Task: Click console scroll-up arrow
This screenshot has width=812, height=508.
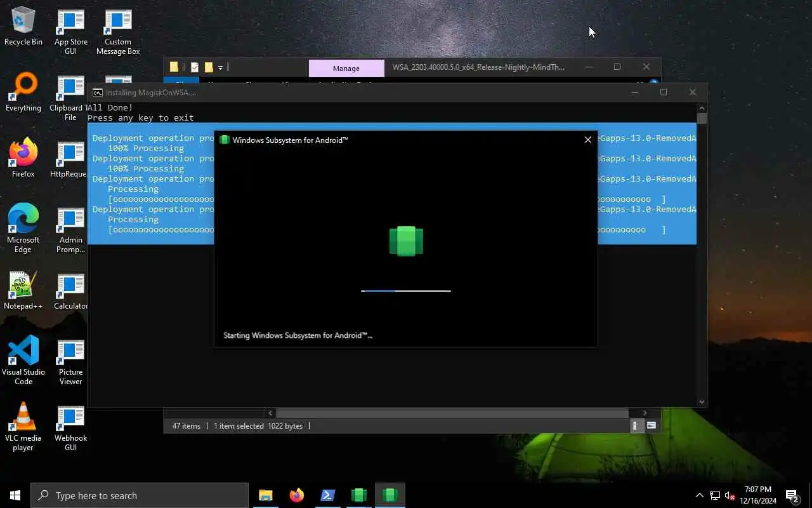Action: pos(702,108)
